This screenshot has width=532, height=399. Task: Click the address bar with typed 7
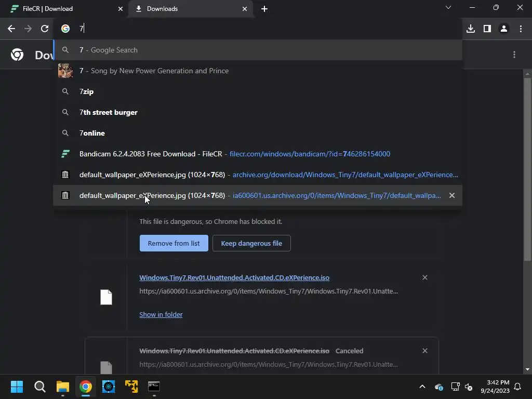pyautogui.click(x=258, y=29)
